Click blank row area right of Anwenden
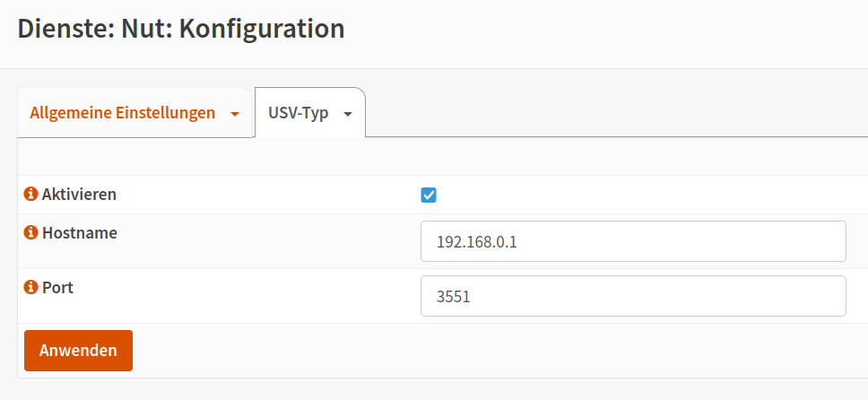Screen dimensions: 868x400 pos(499,351)
